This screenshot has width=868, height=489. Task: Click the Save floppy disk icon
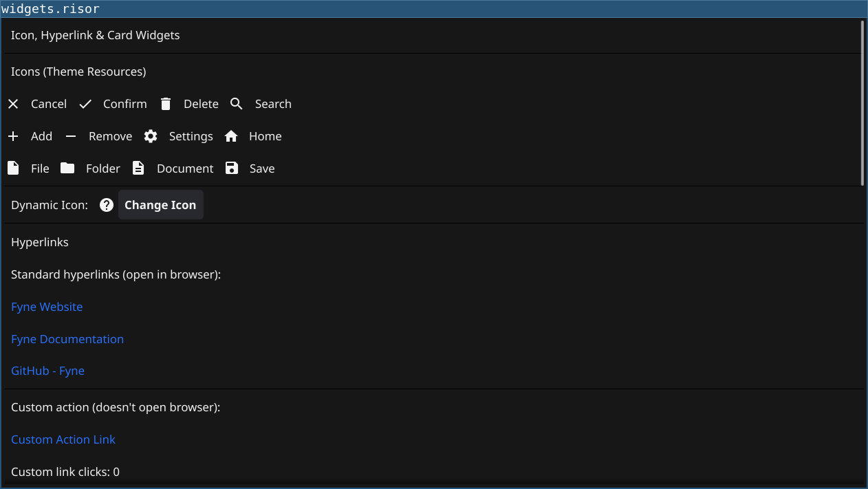(232, 168)
